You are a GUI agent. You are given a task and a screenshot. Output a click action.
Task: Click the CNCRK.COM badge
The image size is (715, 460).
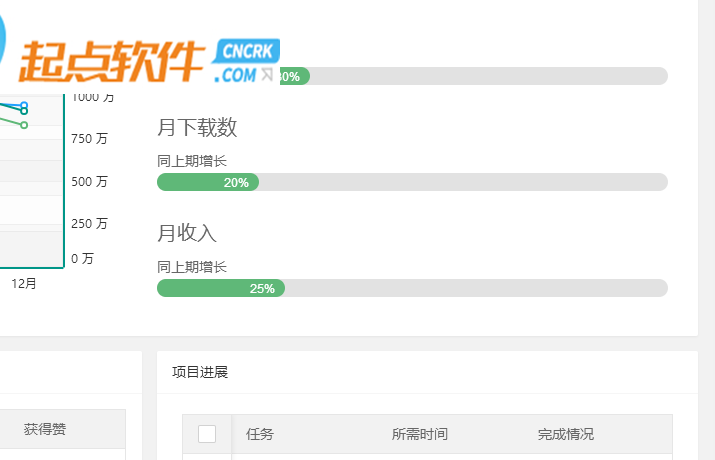(x=246, y=62)
